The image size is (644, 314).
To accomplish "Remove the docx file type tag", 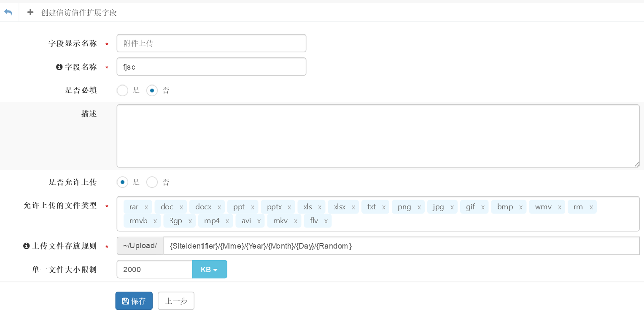I will (x=219, y=207).
